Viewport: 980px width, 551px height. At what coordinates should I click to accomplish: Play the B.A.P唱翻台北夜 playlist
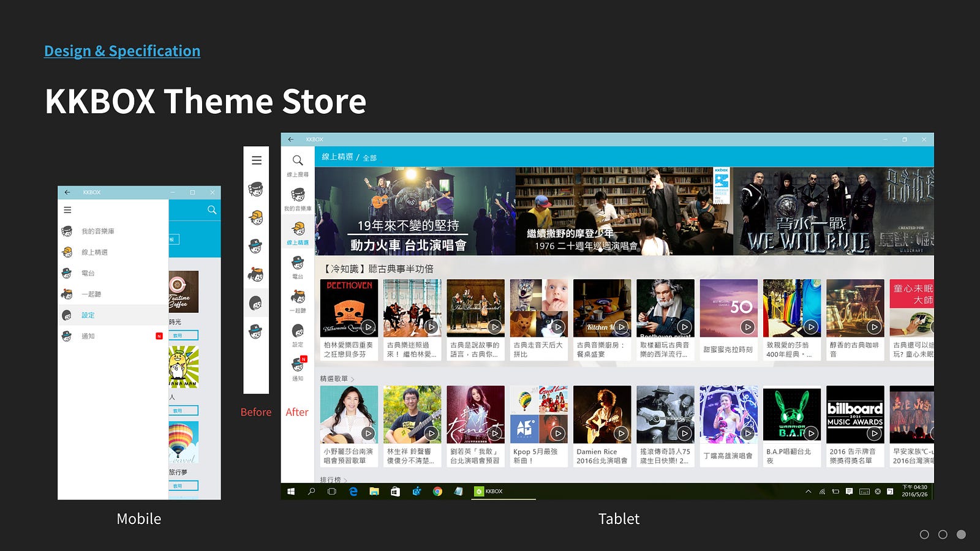tap(811, 433)
